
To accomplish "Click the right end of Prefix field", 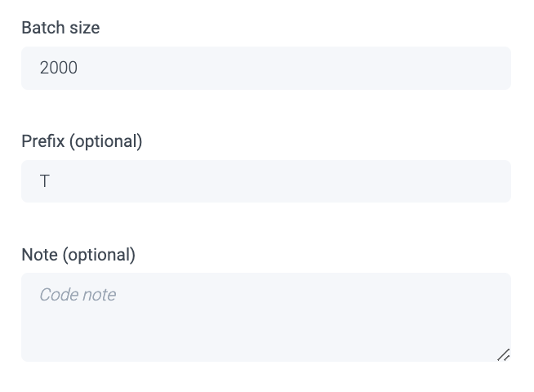I will pos(490,181).
